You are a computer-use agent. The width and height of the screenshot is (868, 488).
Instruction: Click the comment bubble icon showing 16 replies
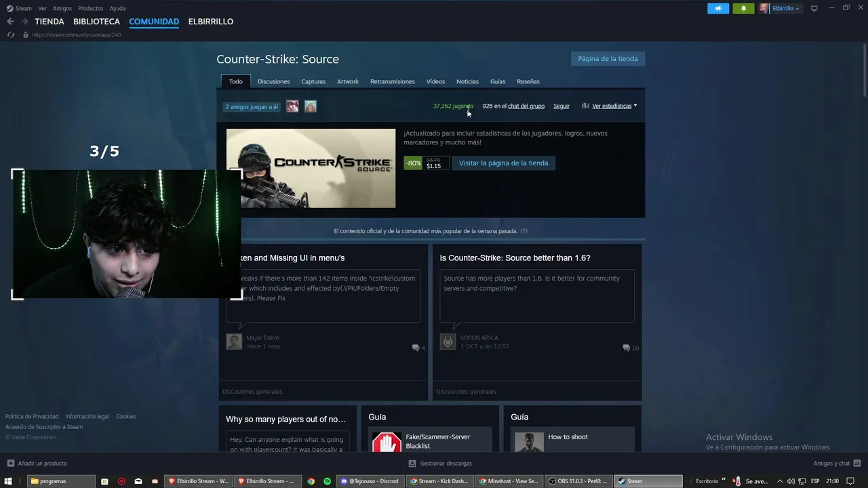(626, 348)
